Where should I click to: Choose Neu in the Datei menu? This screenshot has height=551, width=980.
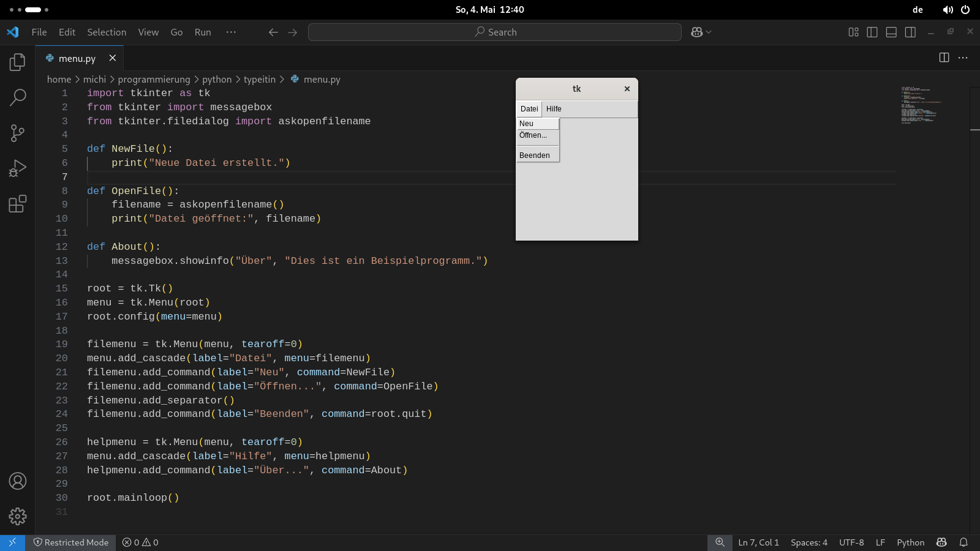point(538,124)
